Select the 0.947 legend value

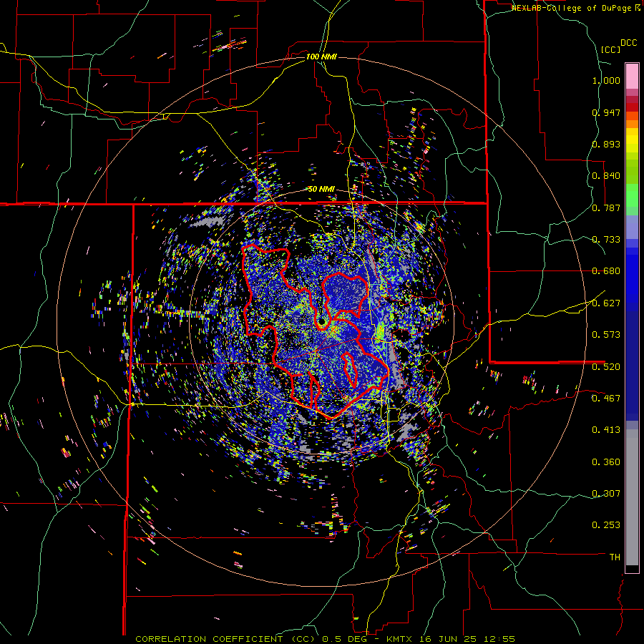606,112
